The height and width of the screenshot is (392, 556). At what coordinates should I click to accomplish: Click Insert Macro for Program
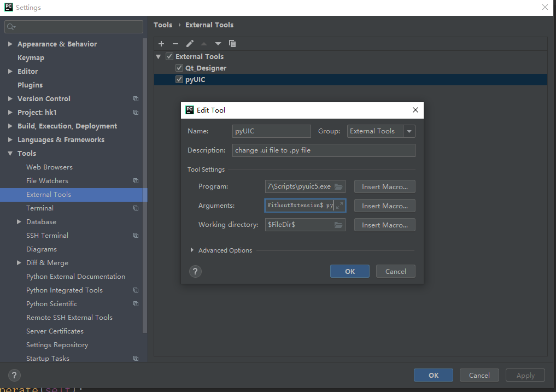[x=385, y=186]
